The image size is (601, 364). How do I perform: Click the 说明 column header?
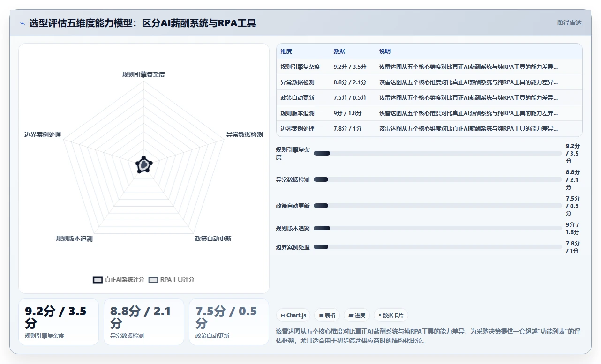(385, 52)
